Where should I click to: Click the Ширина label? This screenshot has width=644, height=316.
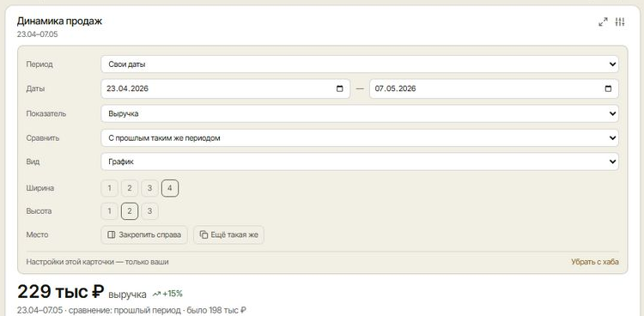pos(40,188)
